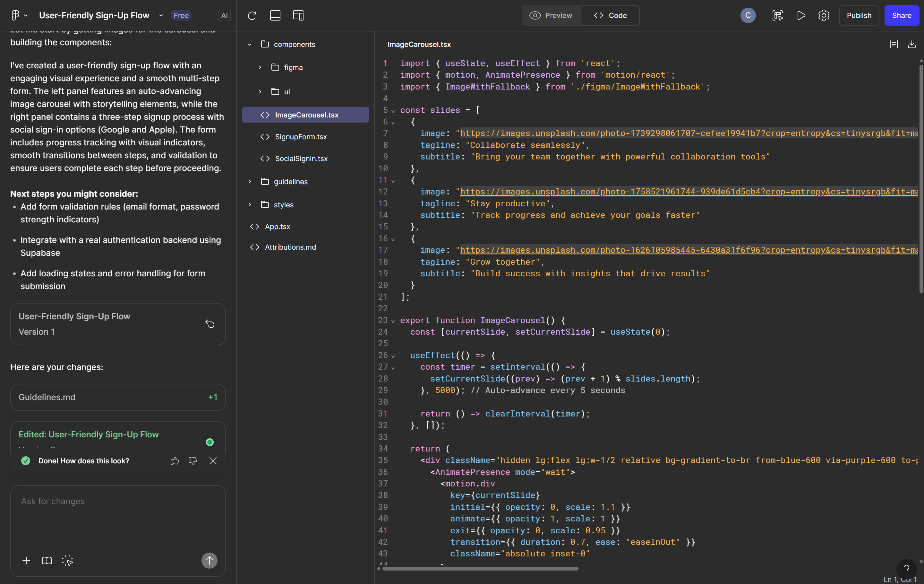Screen dimensions: 924x584
Task: Click the horizontal scrollbar of code editor
Action: click(x=480, y=568)
